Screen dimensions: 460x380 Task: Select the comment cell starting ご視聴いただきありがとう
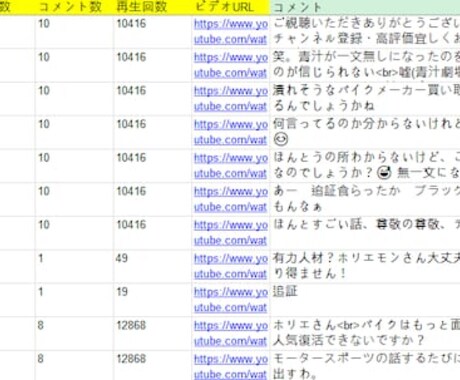pyautogui.click(x=365, y=32)
